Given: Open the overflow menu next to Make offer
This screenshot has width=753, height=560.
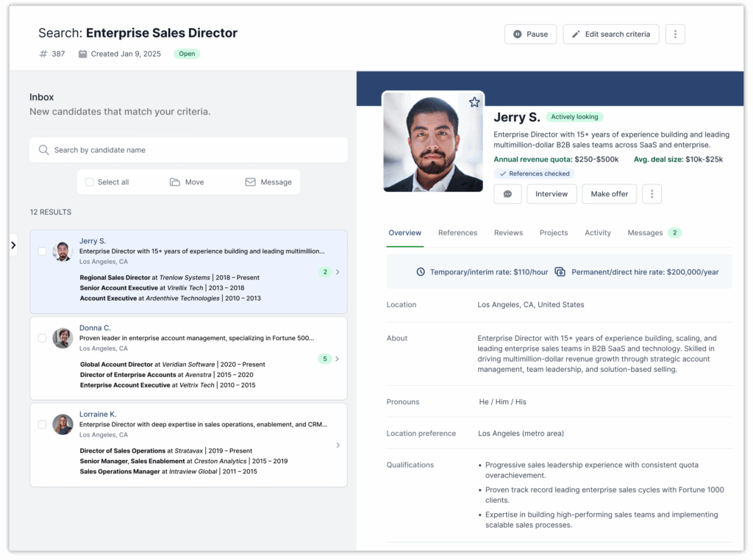Looking at the screenshot, I should [x=652, y=194].
